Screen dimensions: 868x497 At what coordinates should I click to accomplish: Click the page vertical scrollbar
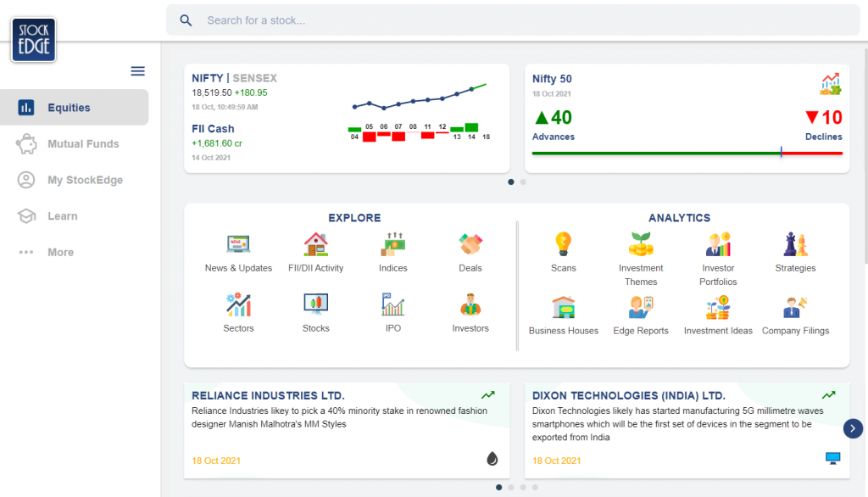point(865,155)
